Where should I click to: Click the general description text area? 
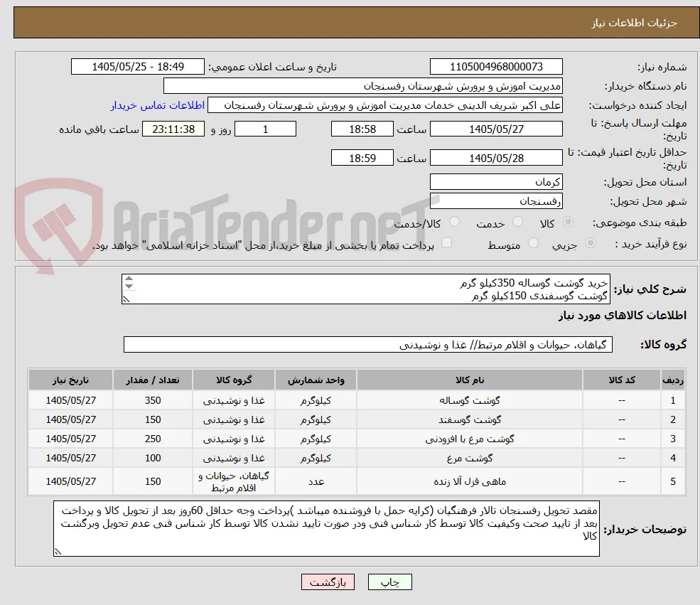[x=365, y=289]
